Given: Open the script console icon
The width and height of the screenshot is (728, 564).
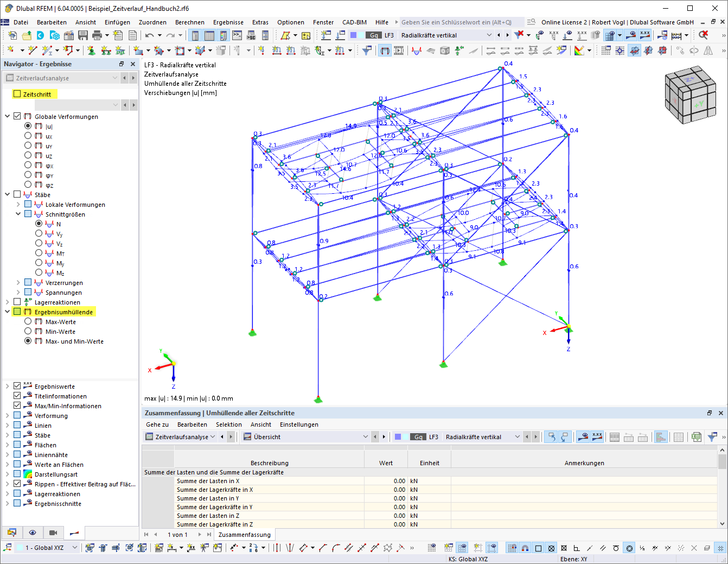Looking at the screenshot, I should (x=237, y=35).
